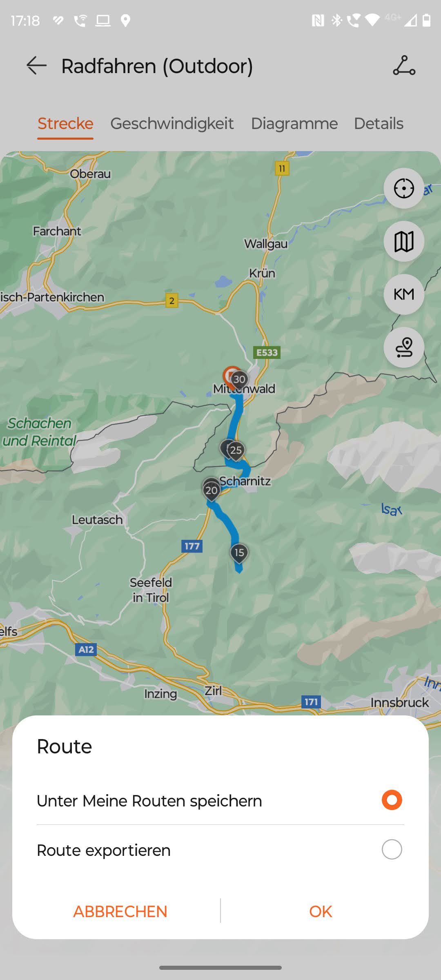Confirm the Route dialog with OK
Viewport: 441px width, 980px height.
click(321, 911)
